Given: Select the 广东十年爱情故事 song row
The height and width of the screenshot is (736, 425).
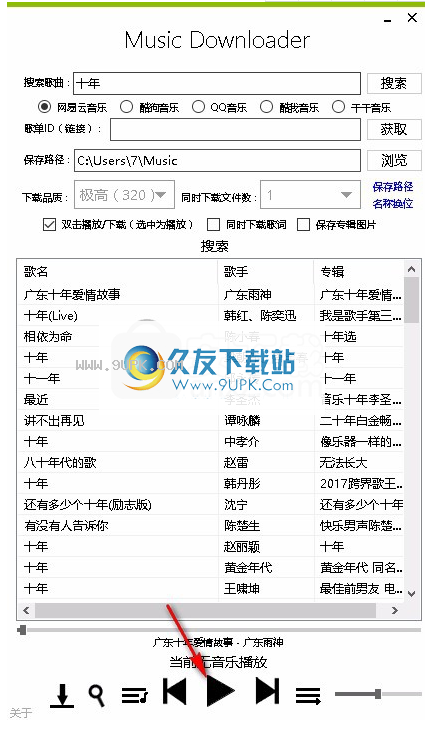Looking at the screenshot, I should (211, 295).
